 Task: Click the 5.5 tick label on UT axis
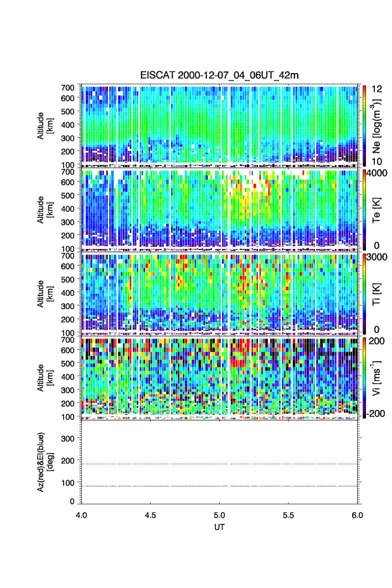[288, 514]
